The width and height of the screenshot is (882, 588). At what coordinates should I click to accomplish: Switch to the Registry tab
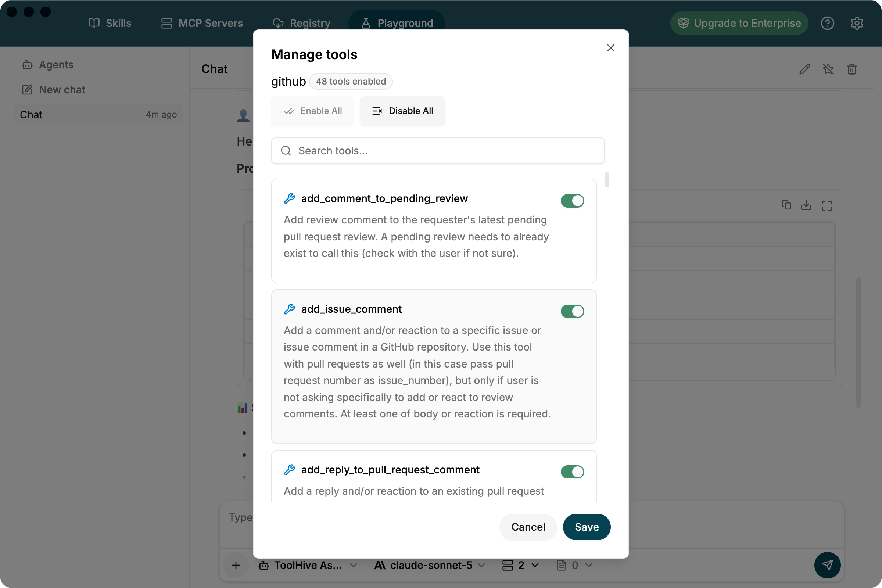tap(301, 23)
